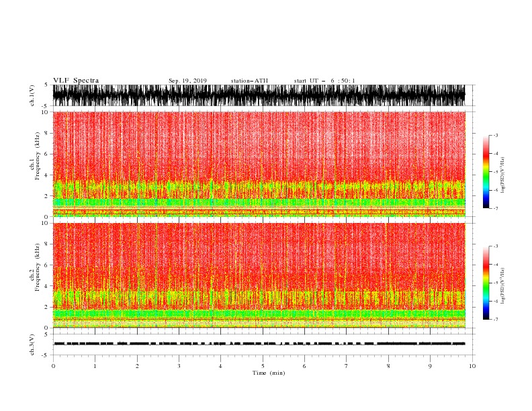Click the "station=ATH" header label
This screenshot has width=532, height=411.
(249, 81)
